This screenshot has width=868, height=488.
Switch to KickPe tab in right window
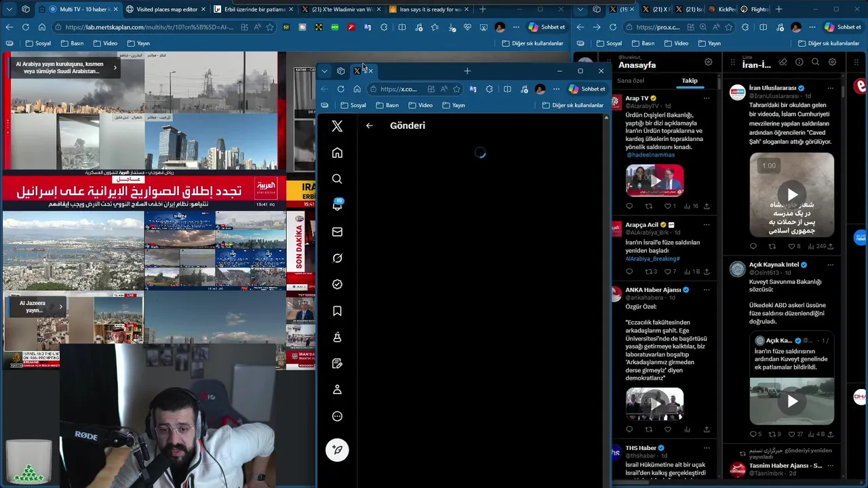click(x=722, y=9)
